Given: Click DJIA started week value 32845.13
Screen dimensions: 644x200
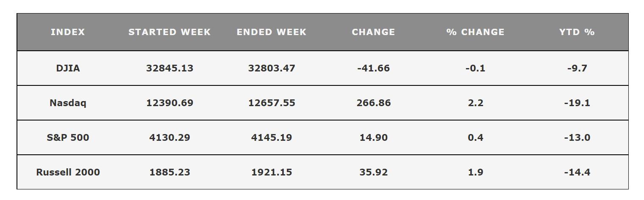Looking at the screenshot, I should (169, 68).
